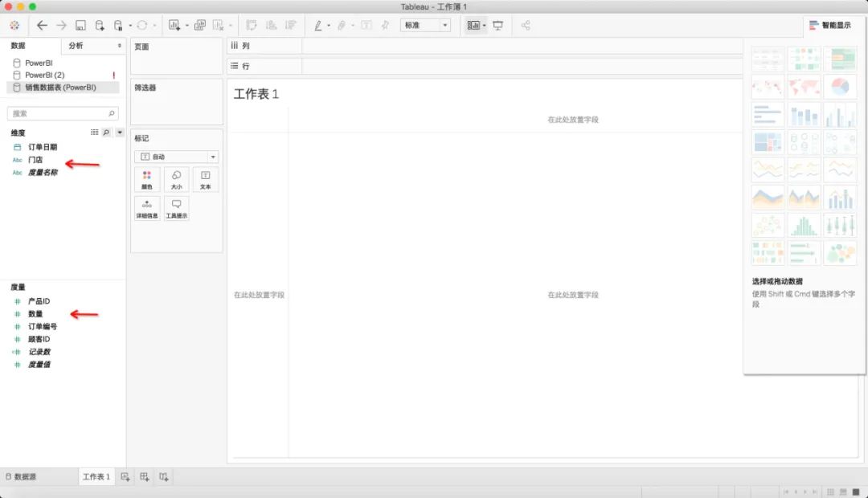868x498 pixels.
Task: Click the 文本 text marks button
Action: 206,179
